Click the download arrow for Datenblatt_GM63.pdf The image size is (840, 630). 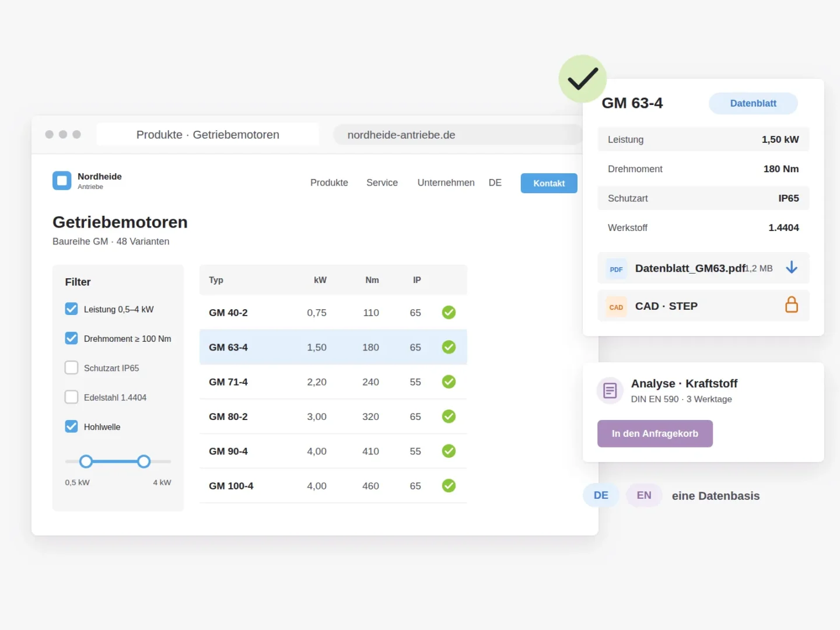tap(792, 268)
